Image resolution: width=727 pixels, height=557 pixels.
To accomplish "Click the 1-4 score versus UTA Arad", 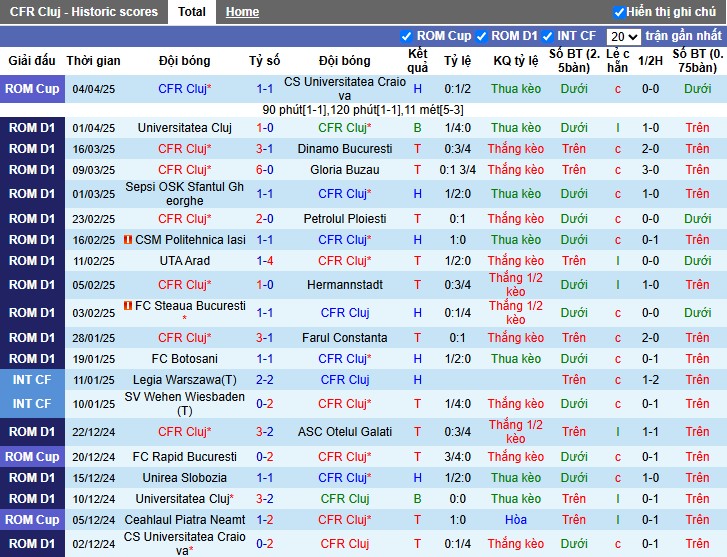I will [265, 261].
